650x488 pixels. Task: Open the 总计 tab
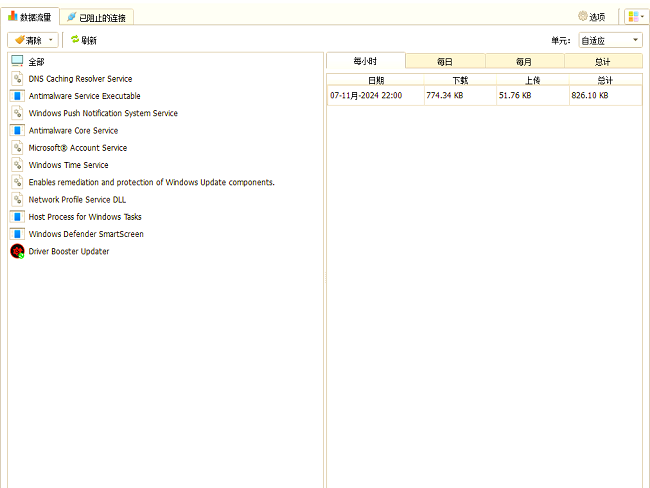tap(603, 61)
